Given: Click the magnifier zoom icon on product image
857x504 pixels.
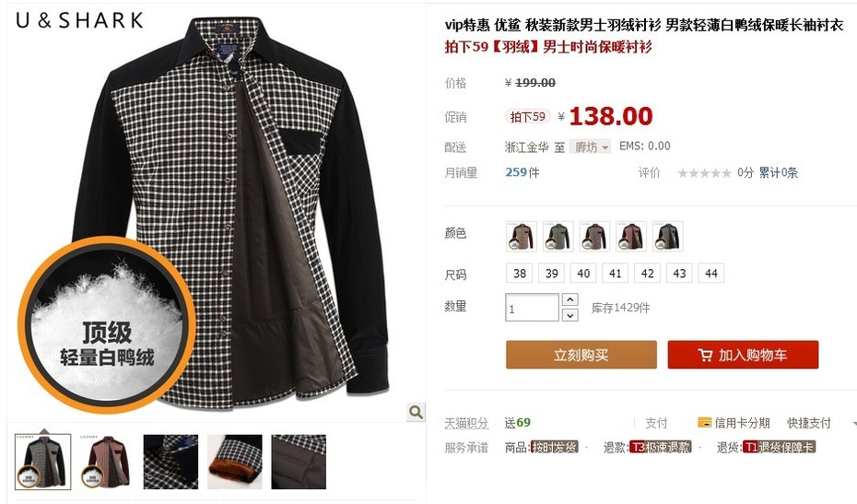Looking at the screenshot, I should tap(416, 412).
